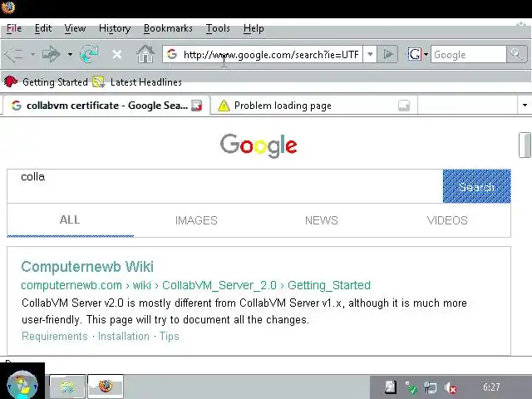
Task: Select the VIDEOS results tab
Action: point(447,220)
